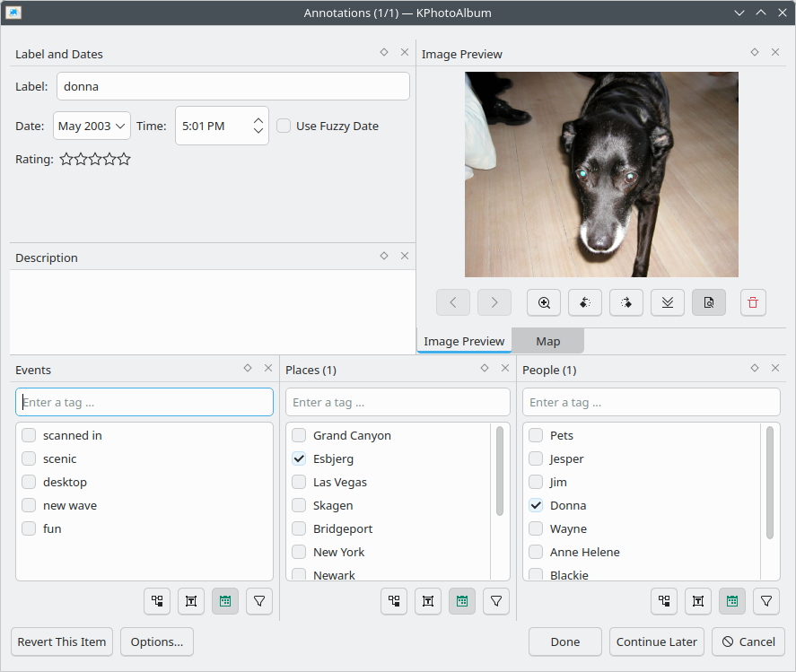Float the Description panel

tap(384, 256)
